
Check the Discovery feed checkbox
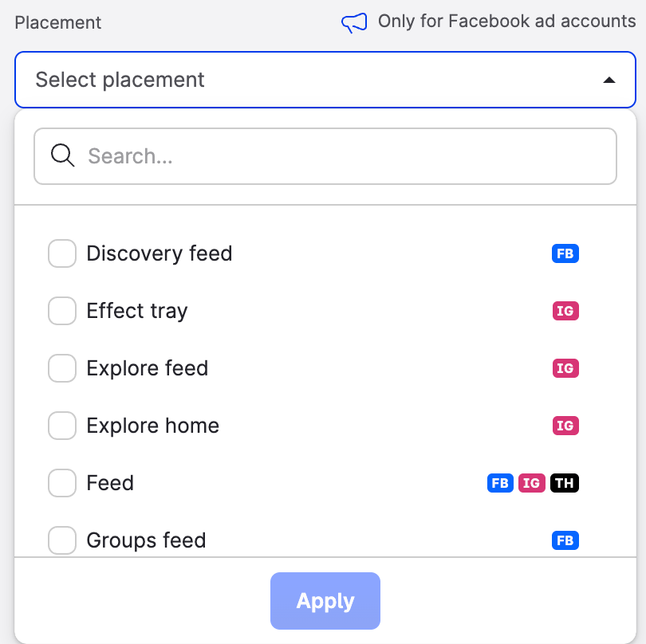click(62, 253)
